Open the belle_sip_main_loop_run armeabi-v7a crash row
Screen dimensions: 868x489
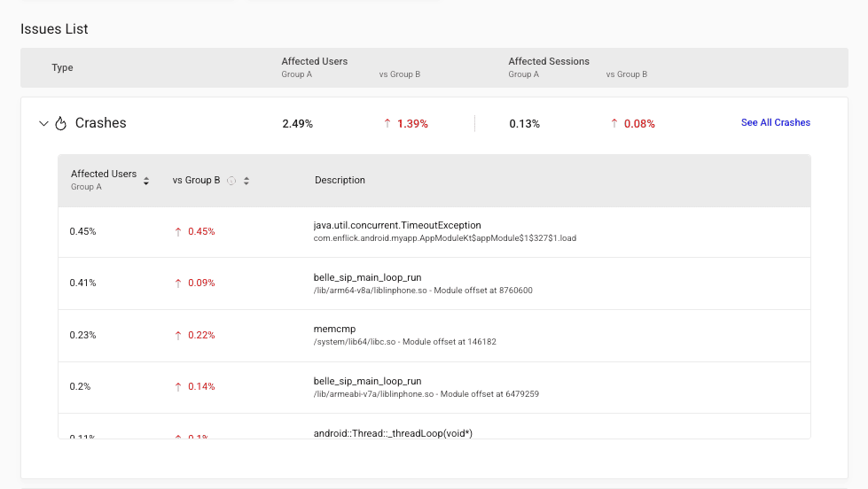coord(367,381)
